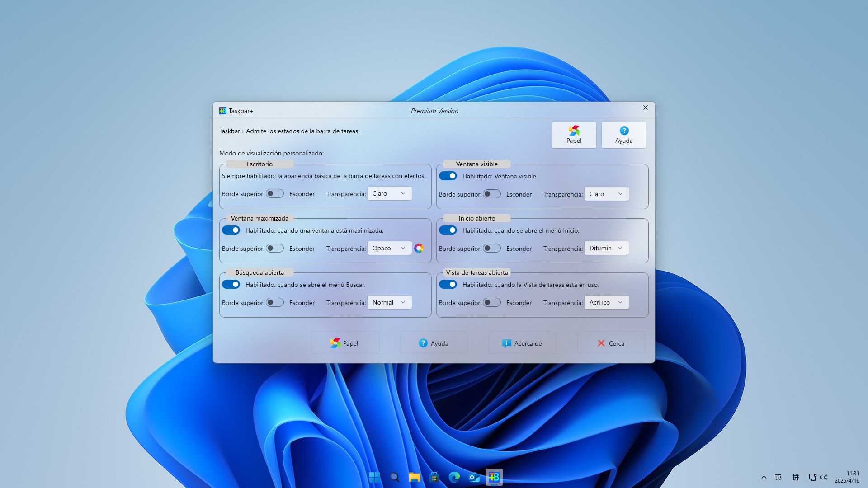The width and height of the screenshot is (868, 488).
Task: Click Modo de visualización personalizado text
Action: pos(271,153)
